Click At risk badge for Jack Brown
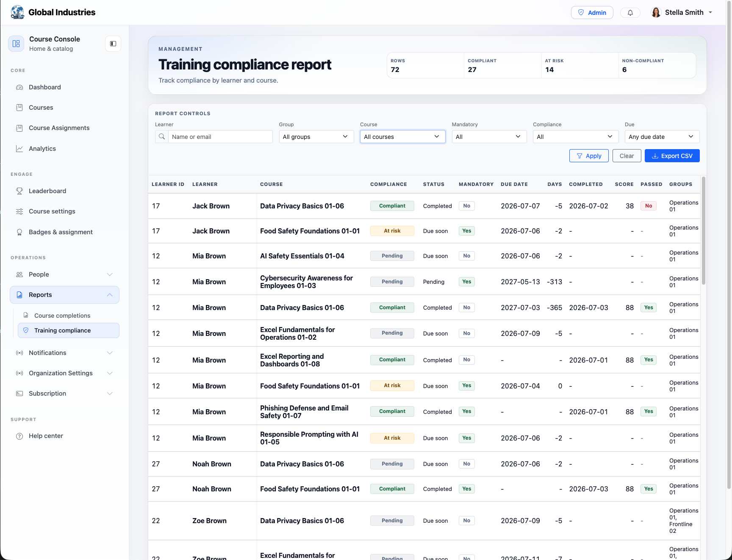This screenshot has height=560, width=732. tap(392, 231)
